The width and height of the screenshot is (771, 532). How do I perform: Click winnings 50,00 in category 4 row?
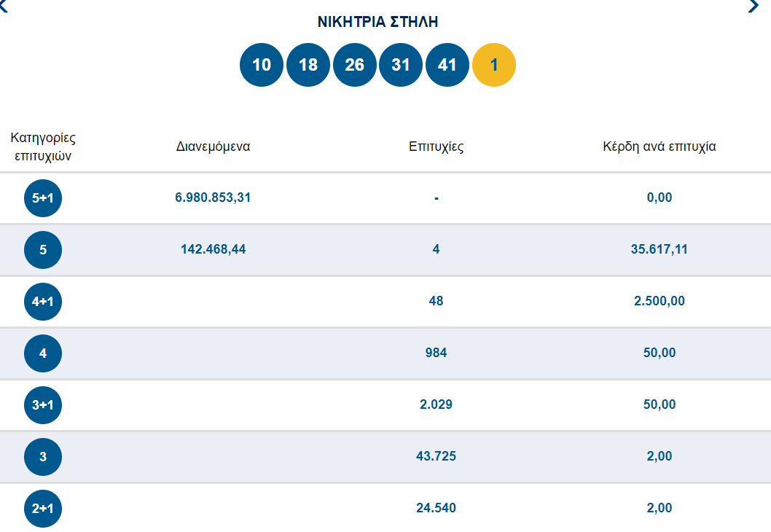pos(660,353)
